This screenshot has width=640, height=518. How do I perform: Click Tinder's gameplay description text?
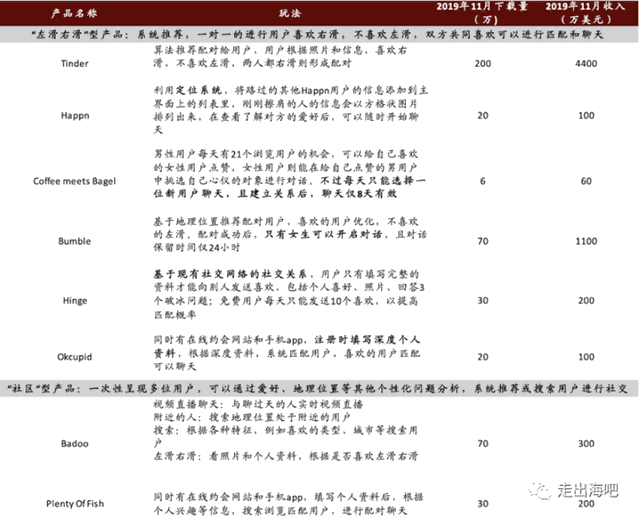coord(280,57)
